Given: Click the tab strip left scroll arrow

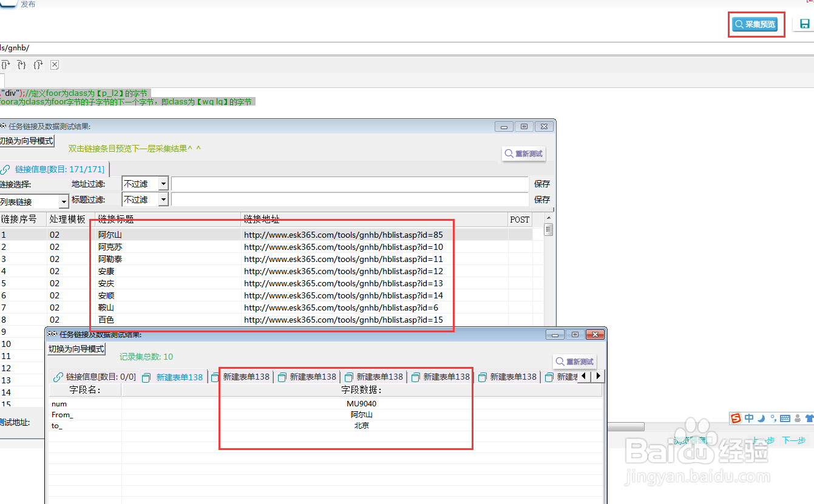Looking at the screenshot, I should pyautogui.click(x=584, y=376).
